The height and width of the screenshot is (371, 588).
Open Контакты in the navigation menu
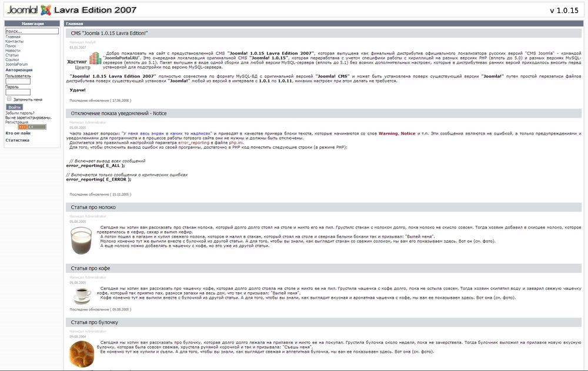tap(14, 42)
